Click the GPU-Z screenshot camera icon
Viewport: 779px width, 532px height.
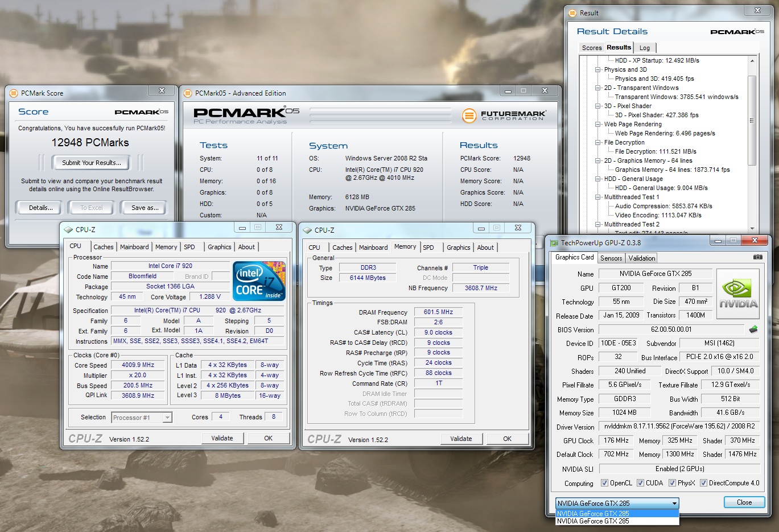point(757,257)
